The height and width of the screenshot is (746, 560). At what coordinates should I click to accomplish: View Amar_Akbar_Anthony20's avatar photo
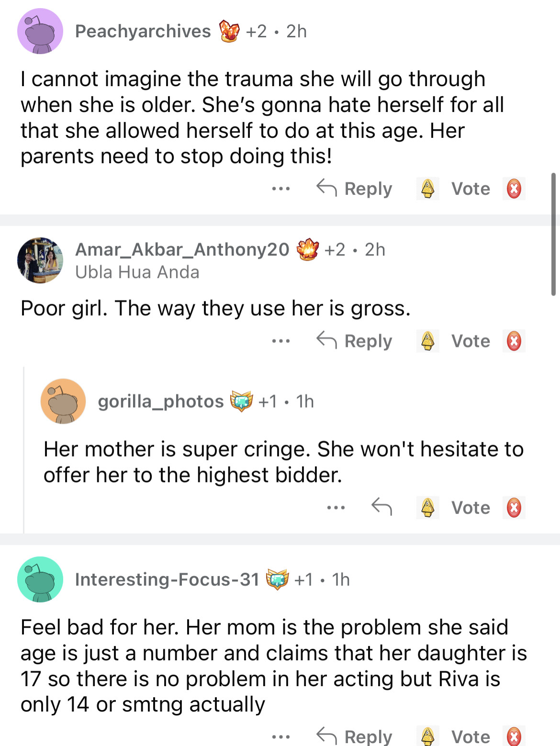point(40,260)
